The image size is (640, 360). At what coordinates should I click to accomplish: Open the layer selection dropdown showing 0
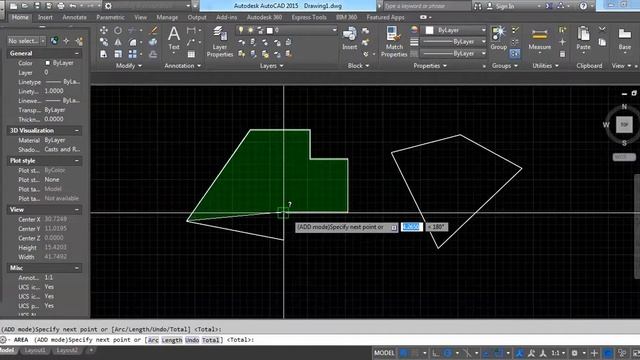coord(287,30)
